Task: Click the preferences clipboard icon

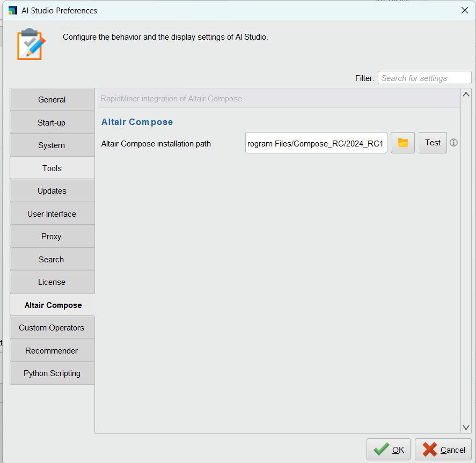Action: point(31,45)
